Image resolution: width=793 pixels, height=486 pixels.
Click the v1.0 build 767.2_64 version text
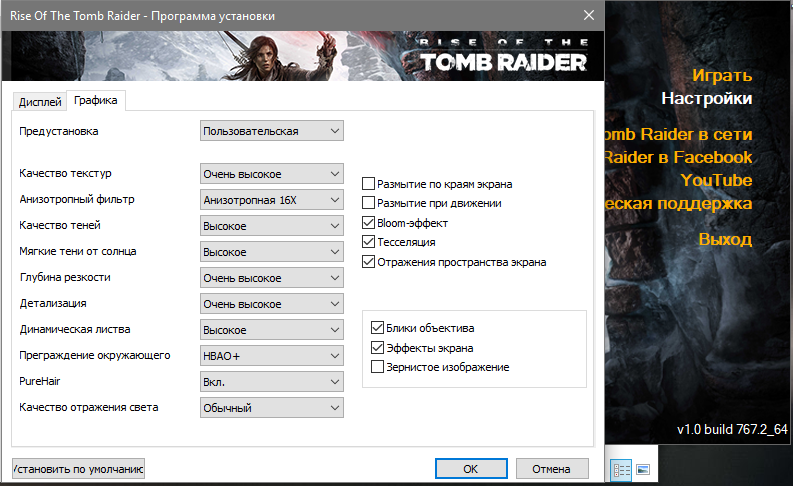tap(732, 429)
